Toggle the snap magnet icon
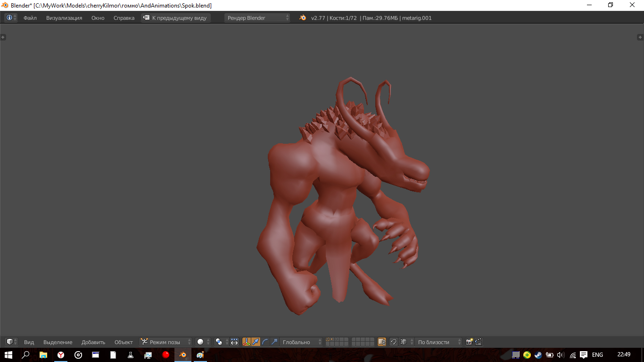 pos(393,342)
